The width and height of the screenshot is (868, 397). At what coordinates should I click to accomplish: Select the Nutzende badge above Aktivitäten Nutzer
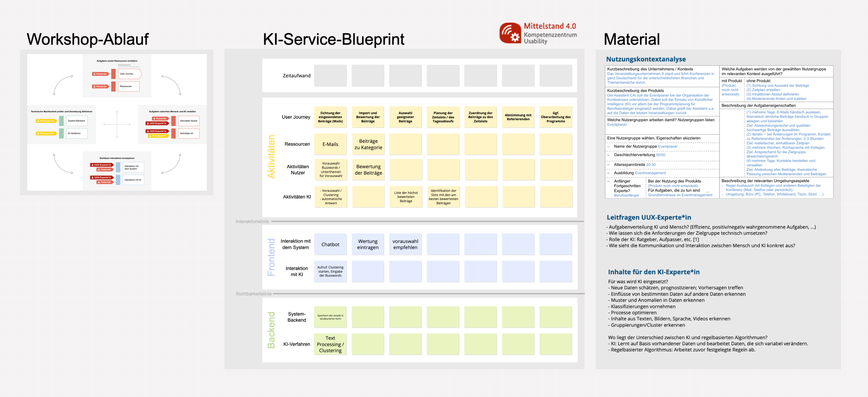160,119
